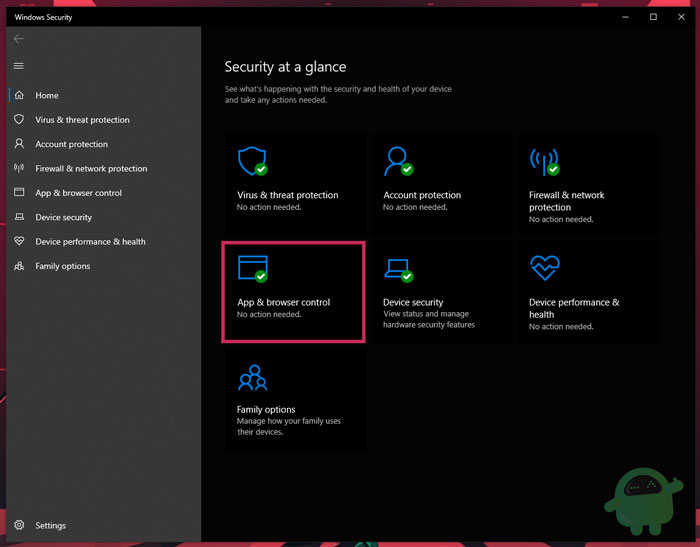Click 'No action needed.' under Virus & threat protection tile

tap(269, 207)
